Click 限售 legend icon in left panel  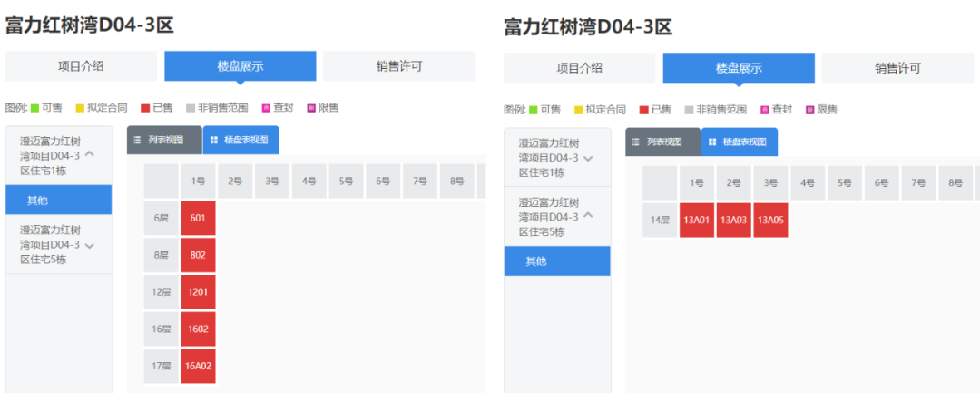pos(311,107)
